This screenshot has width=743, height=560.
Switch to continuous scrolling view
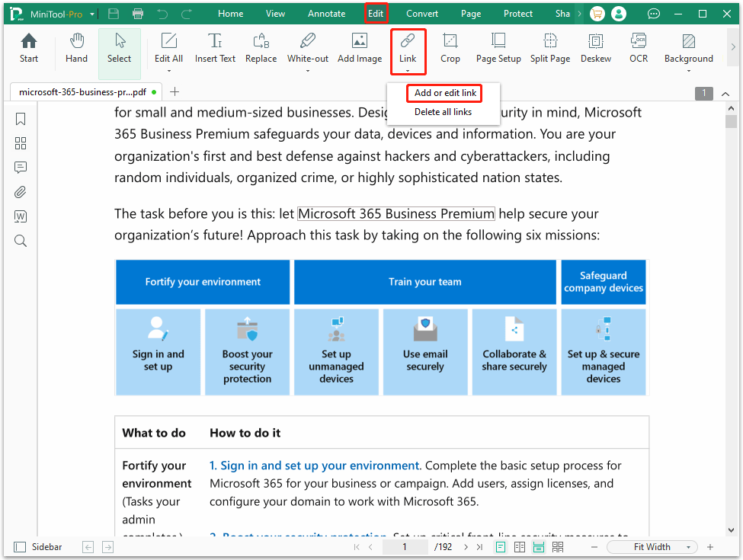539,546
